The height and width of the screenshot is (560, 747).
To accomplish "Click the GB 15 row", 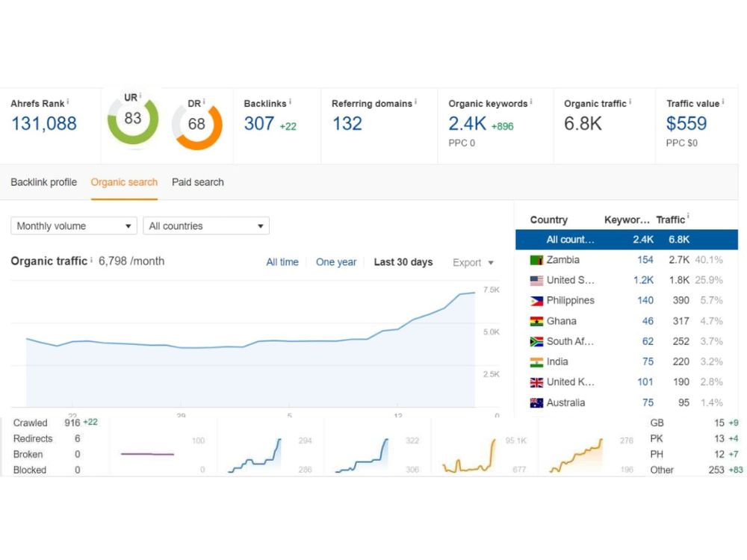I will point(695,423).
